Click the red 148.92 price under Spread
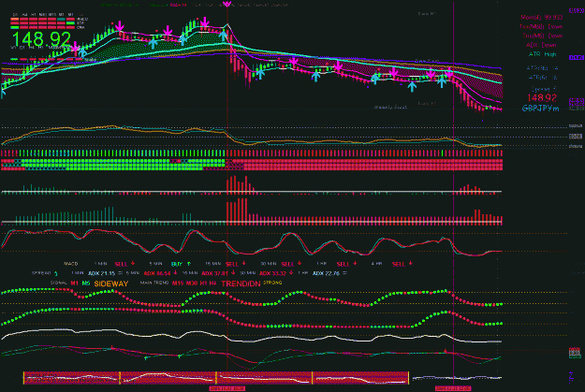This screenshot has width=585, height=392. click(x=542, y=97)
